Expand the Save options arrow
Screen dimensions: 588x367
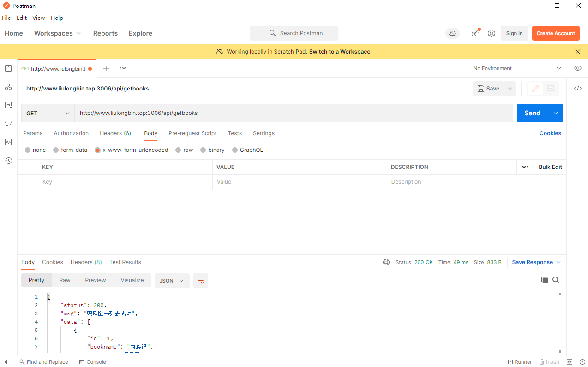coord(510,89)
